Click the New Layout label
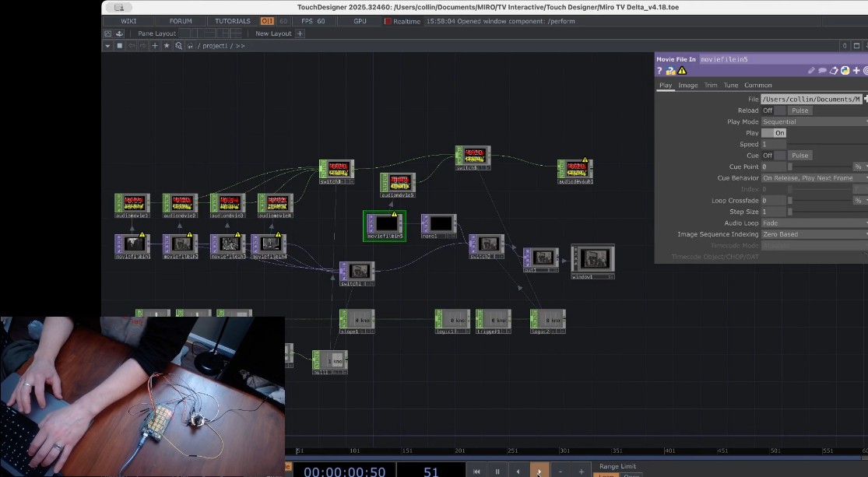The image size is (868, 477). 273,33
